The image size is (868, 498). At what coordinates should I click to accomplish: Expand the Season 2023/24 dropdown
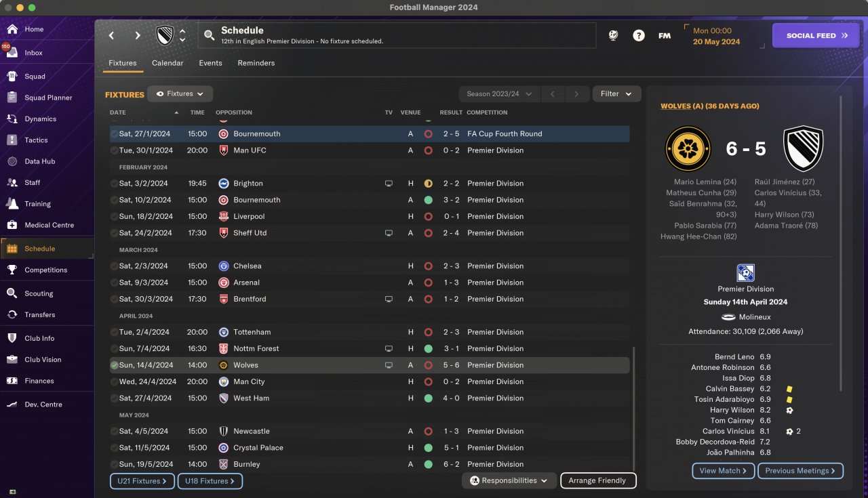(x=500, y=94)
